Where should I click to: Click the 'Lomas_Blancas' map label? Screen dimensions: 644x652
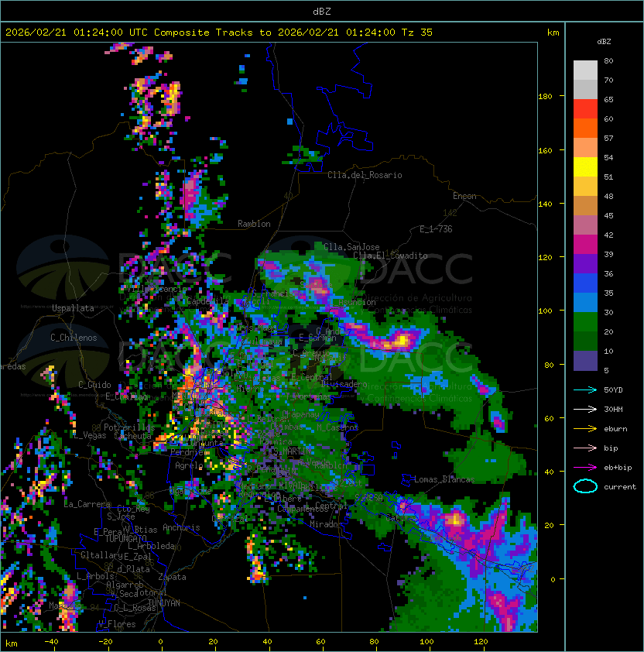click(x=444, y=479)
